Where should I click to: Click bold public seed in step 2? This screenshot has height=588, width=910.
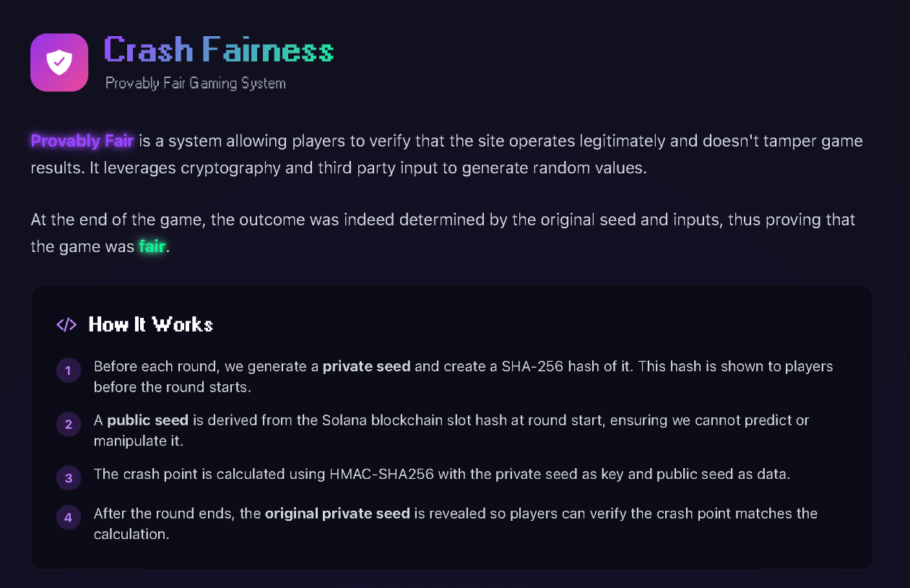coord(147,420)
